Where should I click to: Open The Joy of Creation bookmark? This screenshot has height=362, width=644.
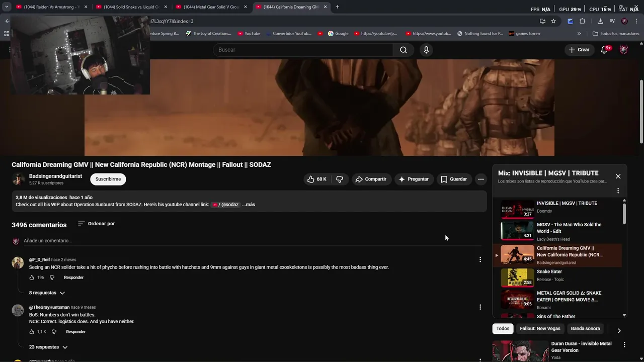208,34
